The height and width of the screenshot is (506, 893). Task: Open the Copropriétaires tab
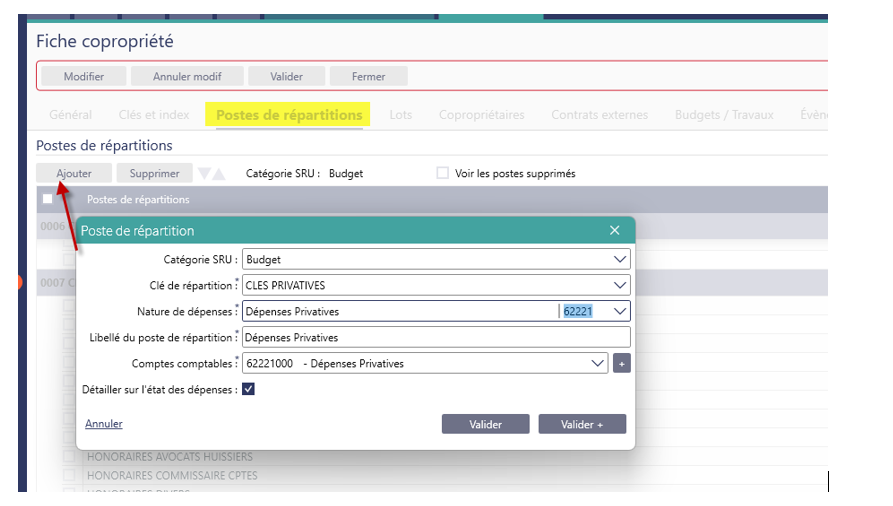(x=481, y=115)
